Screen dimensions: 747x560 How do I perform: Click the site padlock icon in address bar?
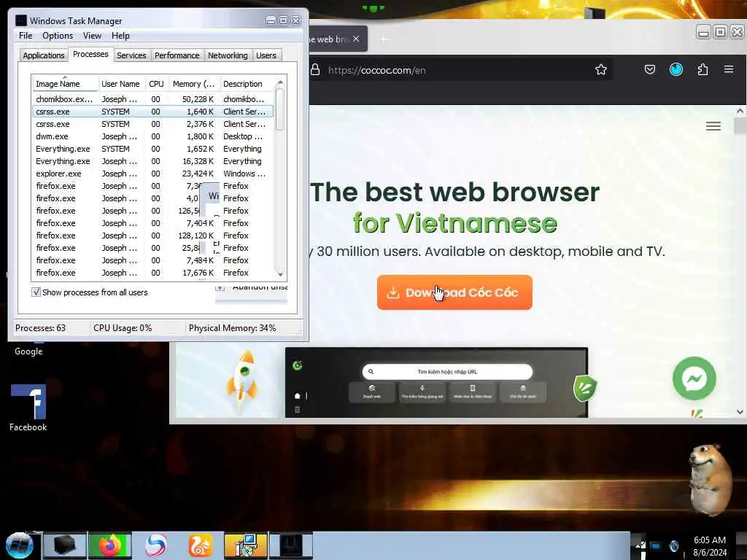point(315,69)
